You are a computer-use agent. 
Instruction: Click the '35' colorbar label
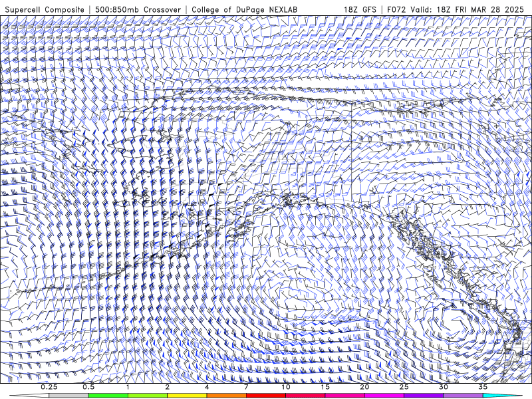click(483, 387)
